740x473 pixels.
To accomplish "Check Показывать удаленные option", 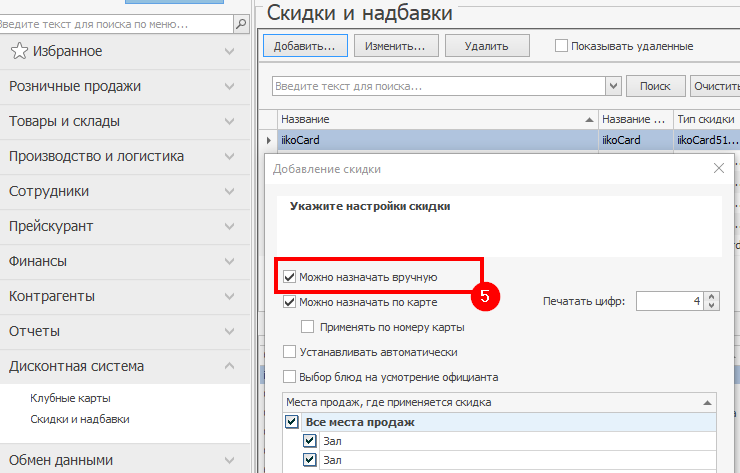I will (562, 46).
